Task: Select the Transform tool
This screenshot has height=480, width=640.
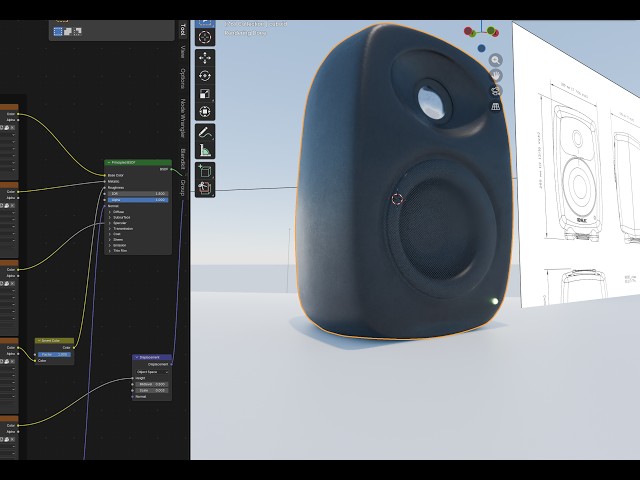Action: (x=204, y=112)
